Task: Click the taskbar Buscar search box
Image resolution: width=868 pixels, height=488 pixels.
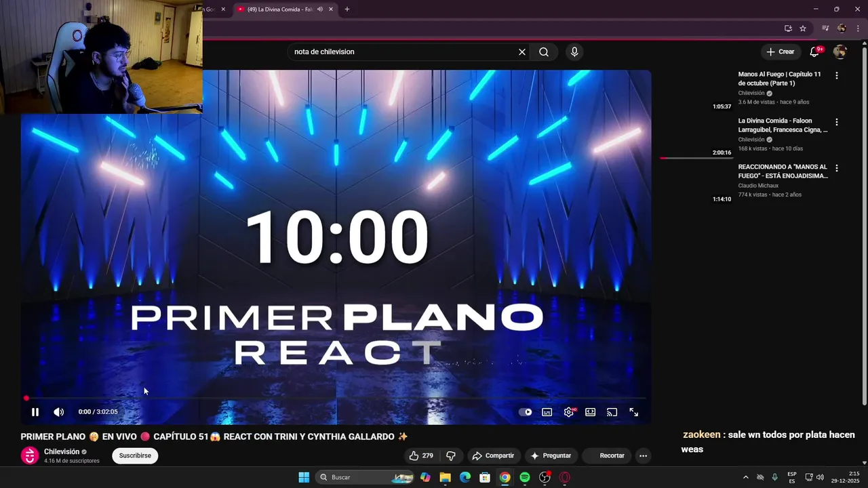Action: (366, 477)
